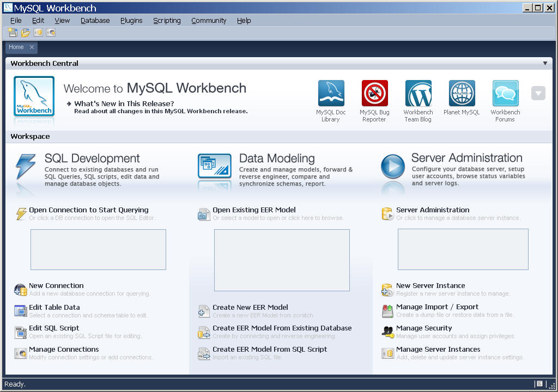Click the Open Existing EER Model link

(254, 210)
